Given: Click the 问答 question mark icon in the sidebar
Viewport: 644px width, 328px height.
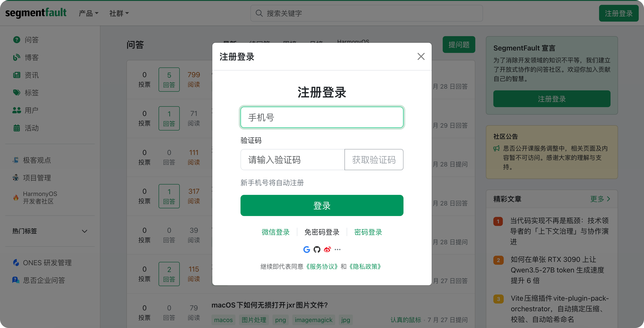Looking at the screenshot, I should (x=17, y=40).
